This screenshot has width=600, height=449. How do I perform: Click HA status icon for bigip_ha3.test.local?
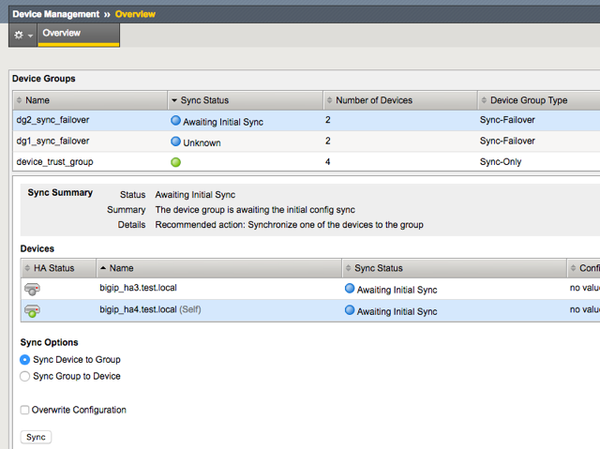click(x=32, y=289)
